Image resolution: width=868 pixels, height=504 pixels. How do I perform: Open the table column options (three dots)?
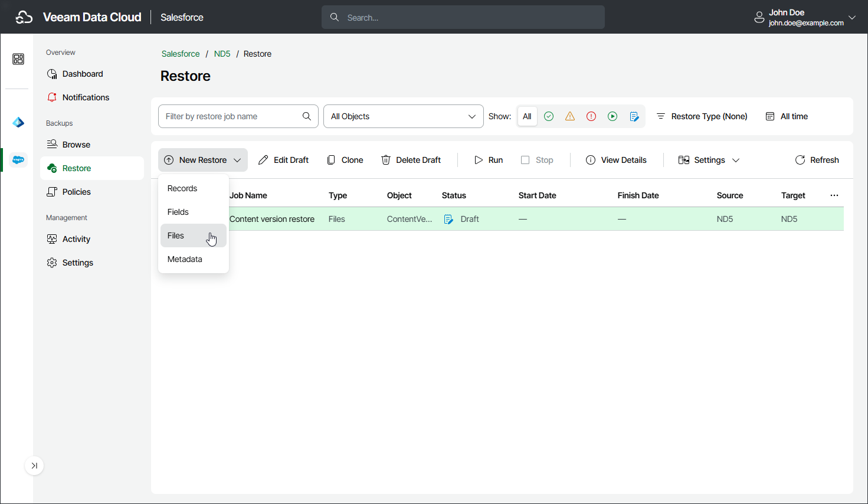834,195
